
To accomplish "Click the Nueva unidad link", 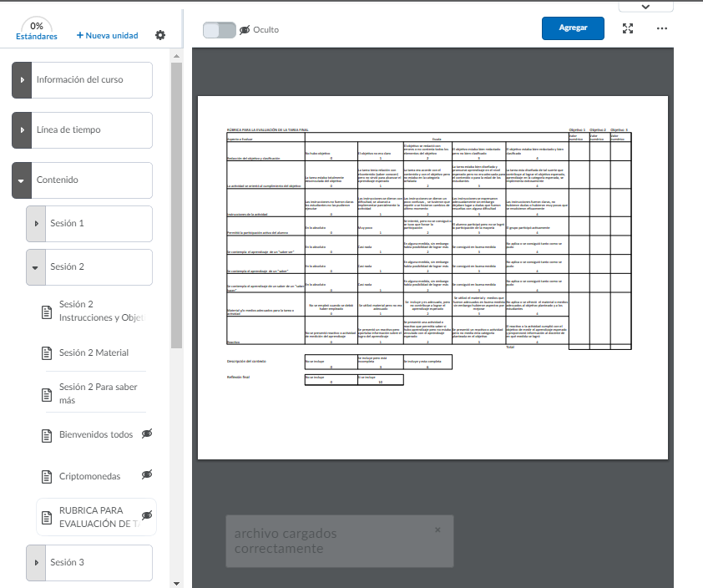I will pyautogui.click(x=107, y=36).
